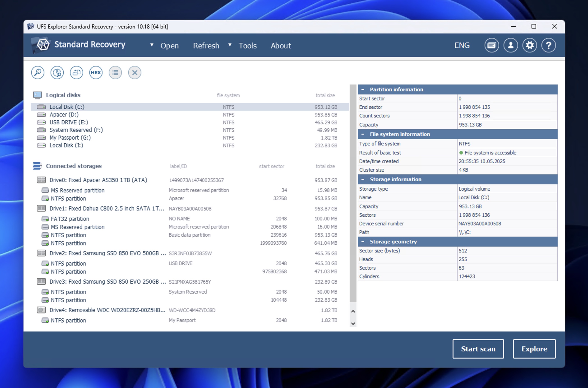Select MS Reserved partition under Drive0

(190, 190)
